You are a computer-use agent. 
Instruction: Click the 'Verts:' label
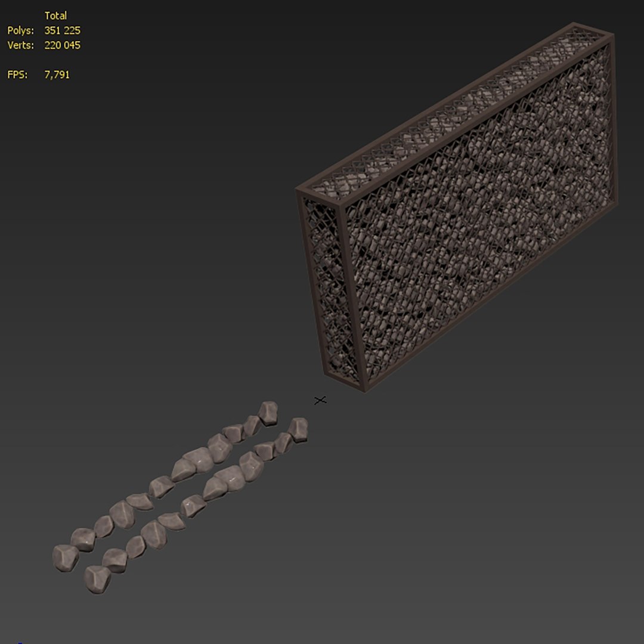point(20,45)
